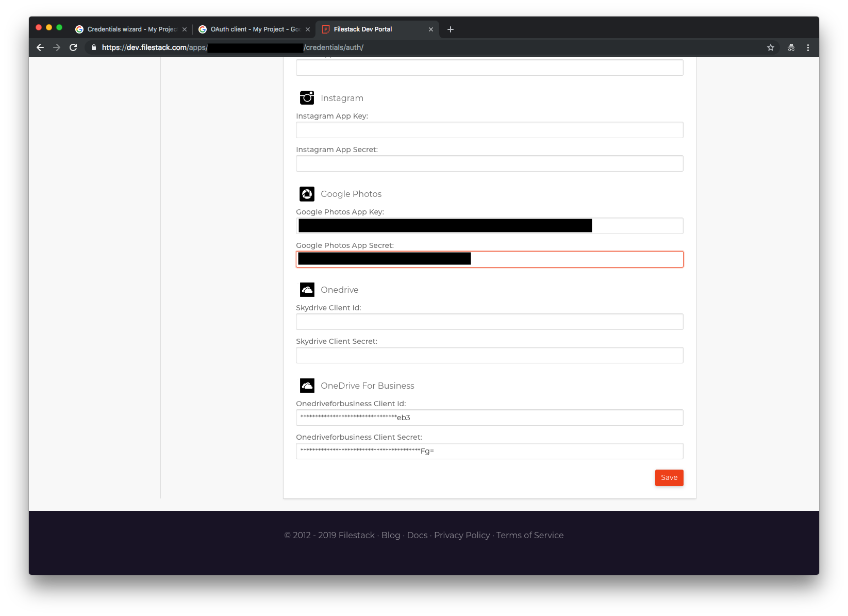Close the Filestack Dev Portal tab

(431, 29)
